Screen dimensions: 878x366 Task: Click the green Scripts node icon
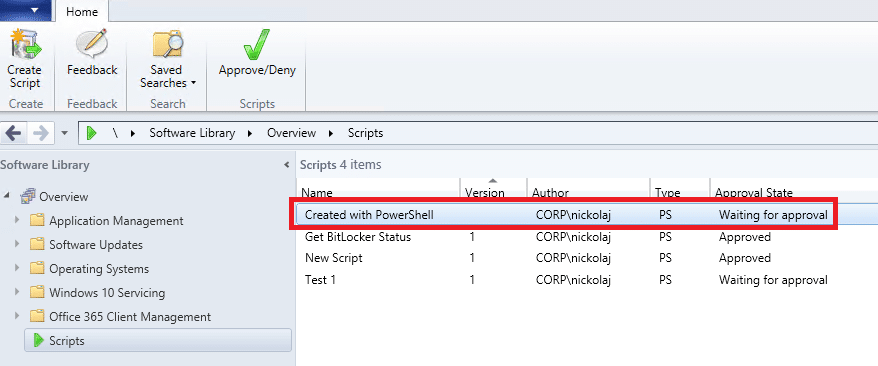(38, 340)
